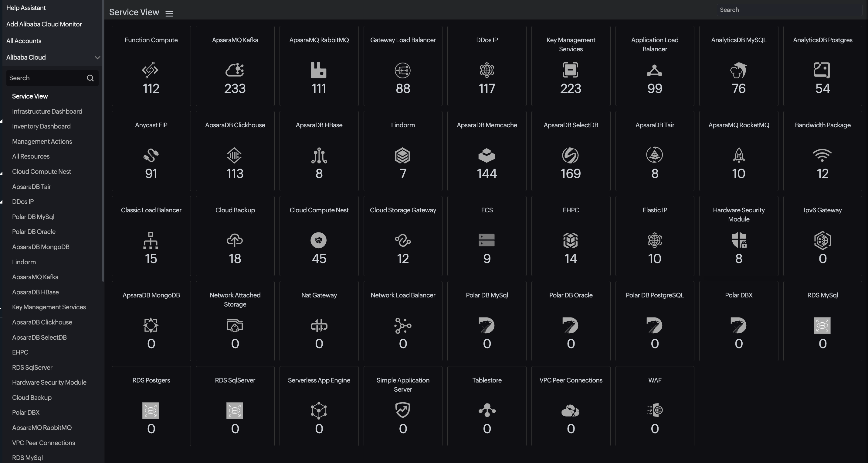Collapse the Alibaba Cloud account dropdown
868x463 pixels.
97,58
